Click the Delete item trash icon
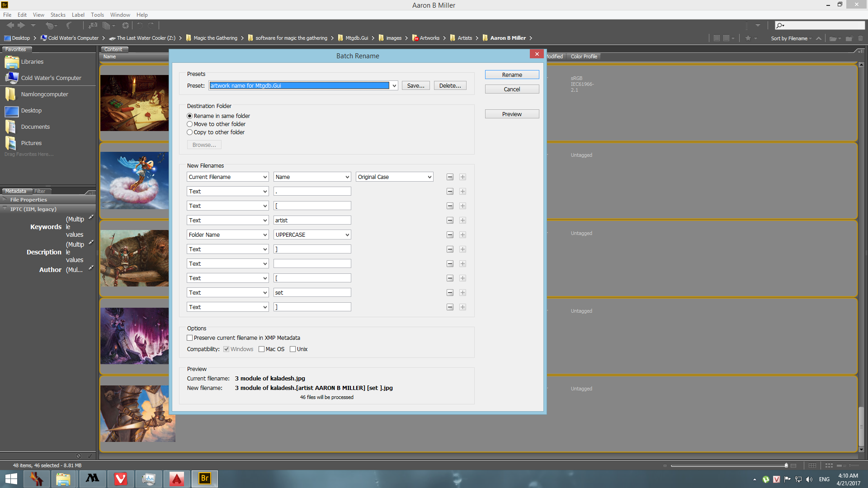868x488 pixels. (860, 38)
